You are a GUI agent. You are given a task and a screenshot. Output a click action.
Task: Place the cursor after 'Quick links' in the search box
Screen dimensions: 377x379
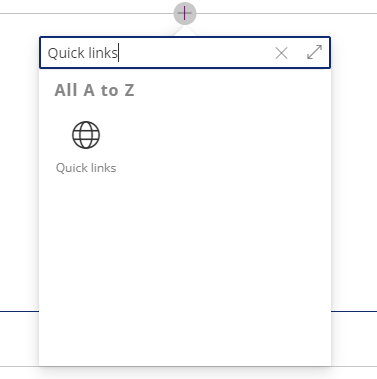(118, 53)
